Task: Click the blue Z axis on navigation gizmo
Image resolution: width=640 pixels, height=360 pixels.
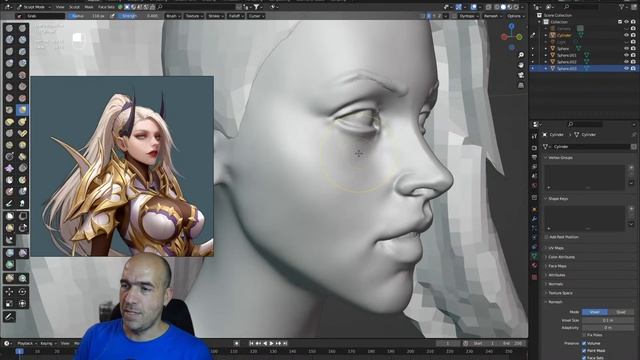Action: (511, 27)
